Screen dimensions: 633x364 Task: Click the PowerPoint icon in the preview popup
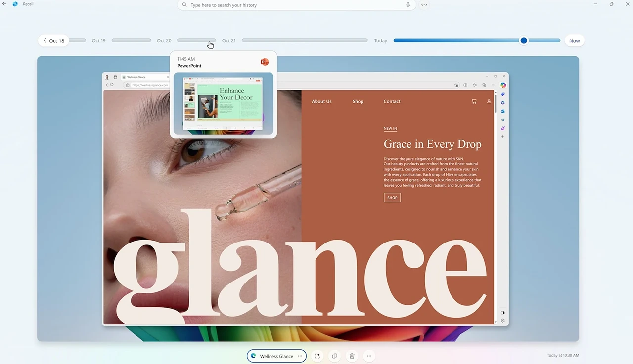[x=264, y=62]
